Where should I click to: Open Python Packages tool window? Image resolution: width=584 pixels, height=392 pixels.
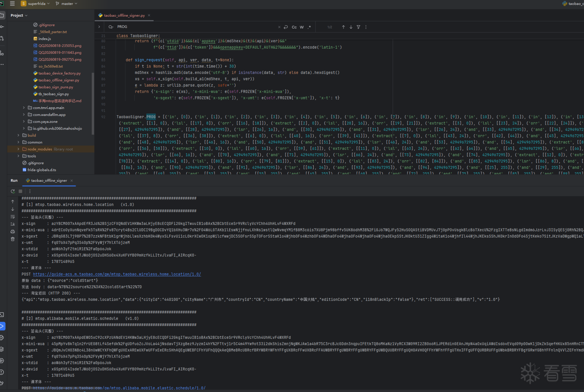2,338
